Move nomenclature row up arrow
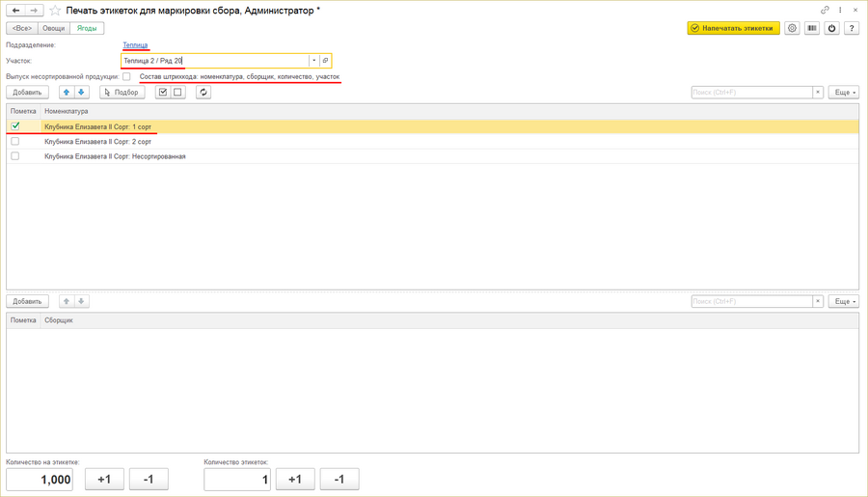Screen dimensions: 868x497 point(67,93)
